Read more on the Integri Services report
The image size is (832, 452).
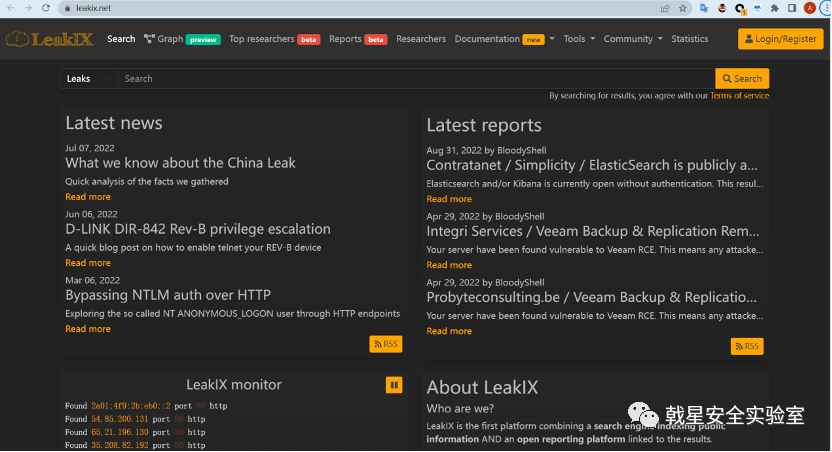449,265
